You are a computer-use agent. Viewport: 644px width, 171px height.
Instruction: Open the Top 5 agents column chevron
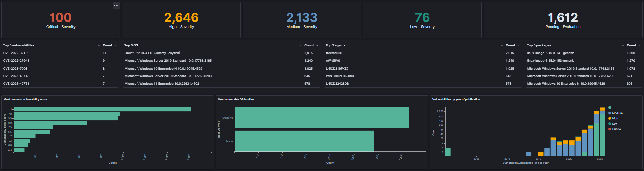(502, 45)
